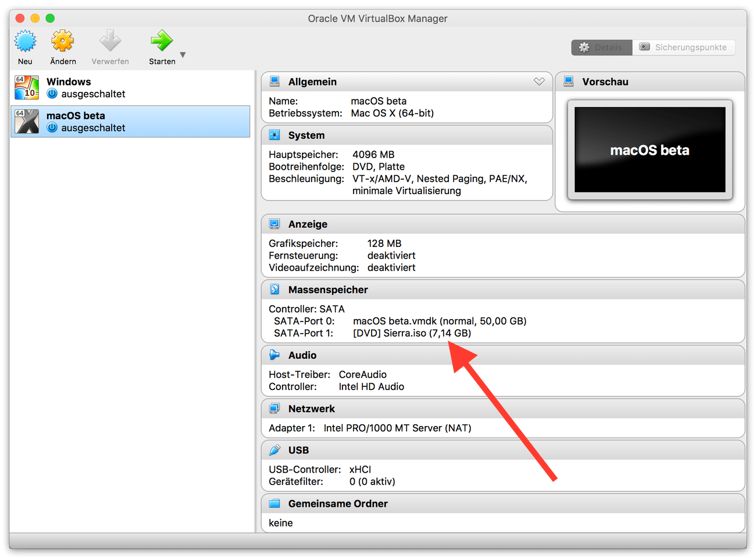Click the keine text under Gemeinsame Ordner
The image size is (756, 558).
coord(281,523)
